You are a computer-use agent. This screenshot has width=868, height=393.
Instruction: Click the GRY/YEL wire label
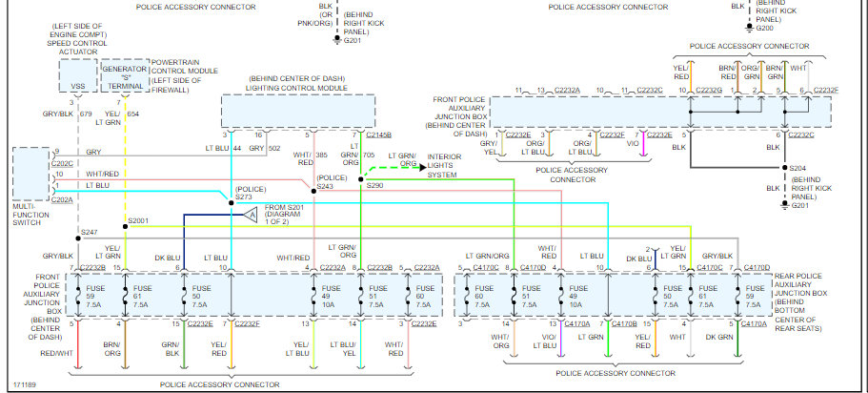click(489, 147)
